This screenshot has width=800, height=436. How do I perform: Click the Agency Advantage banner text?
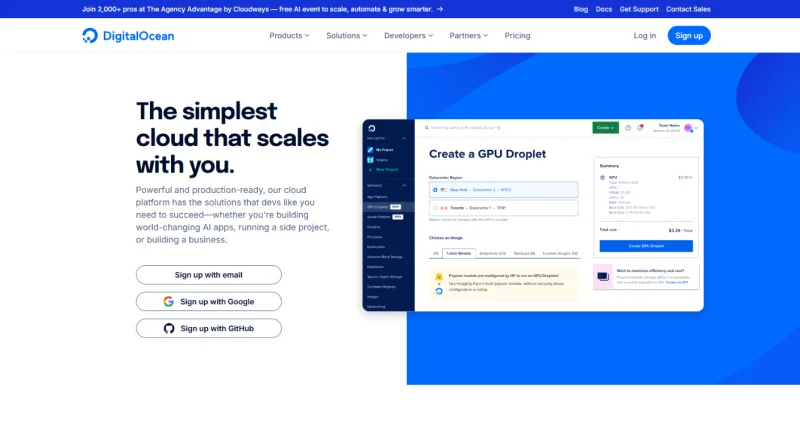coord(257,9)
